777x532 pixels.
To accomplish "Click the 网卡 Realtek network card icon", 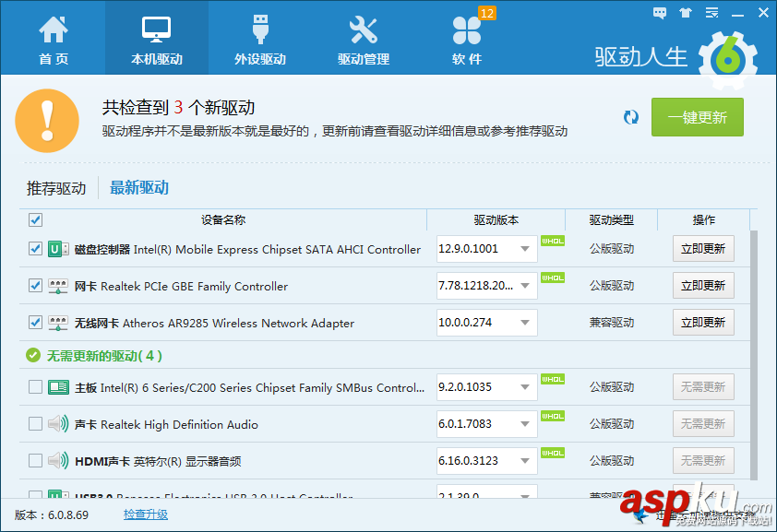I will (x=58, y=286).
